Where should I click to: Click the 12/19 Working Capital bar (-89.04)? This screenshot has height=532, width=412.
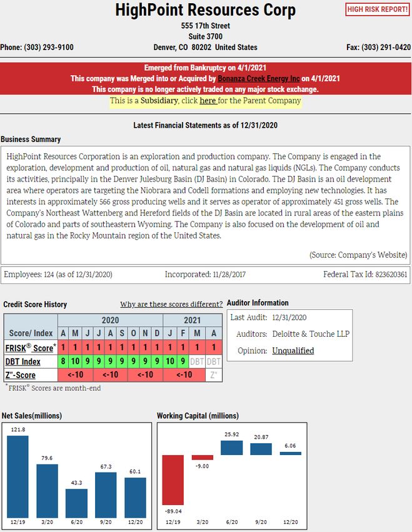tap(173, 480)
